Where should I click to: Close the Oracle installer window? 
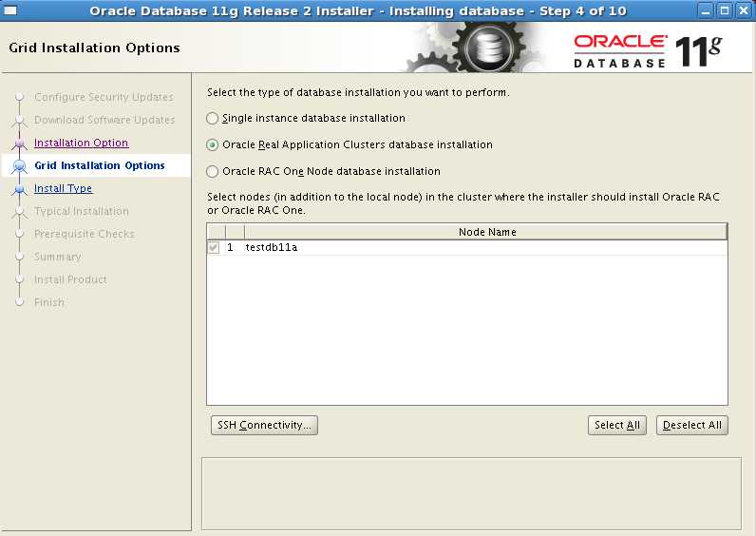coord(744,10)
